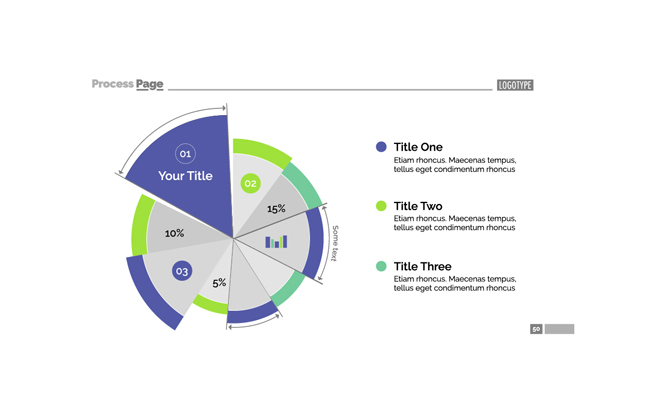The height and width of the screenshot is (417, 650).
Task: Click the lime green Title Two bullet
Action: (x=381, y=206)
